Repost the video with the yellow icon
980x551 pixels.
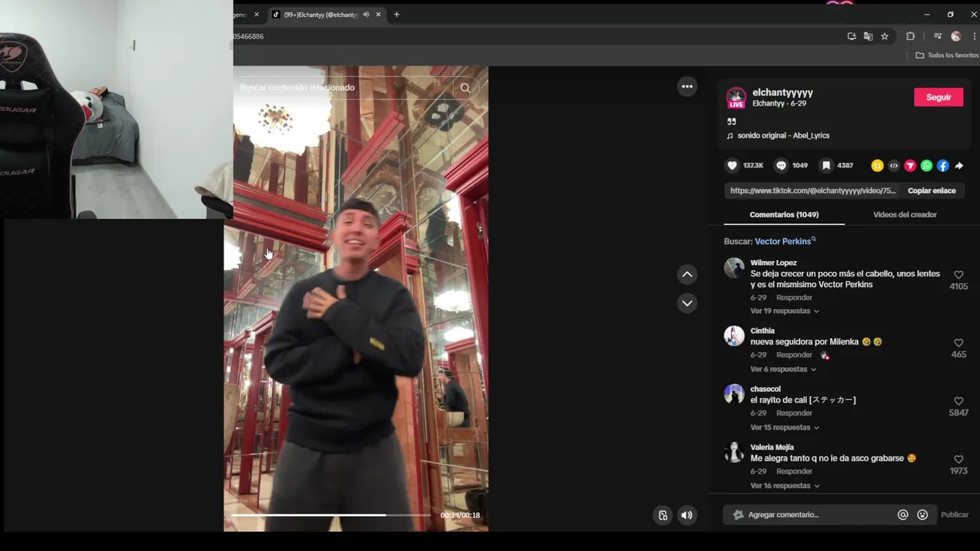[x=877, y=165]
